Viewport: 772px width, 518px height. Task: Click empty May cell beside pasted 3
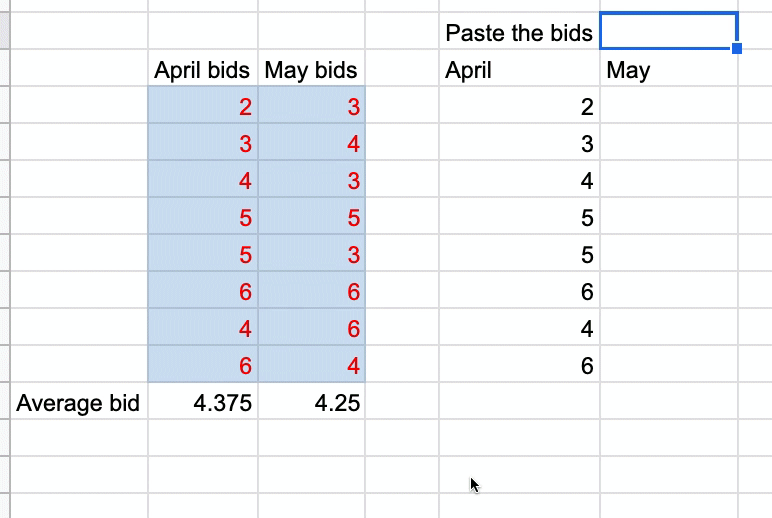(x=668, y=144)
